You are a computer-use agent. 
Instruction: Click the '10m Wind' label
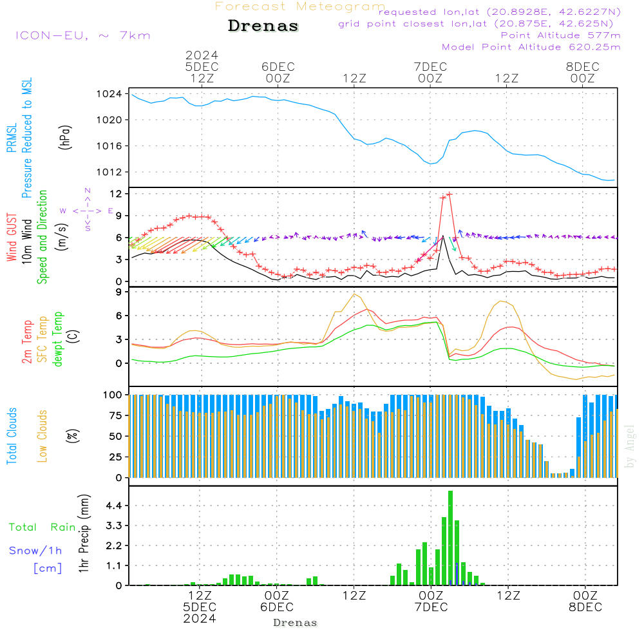coord(26,241)
